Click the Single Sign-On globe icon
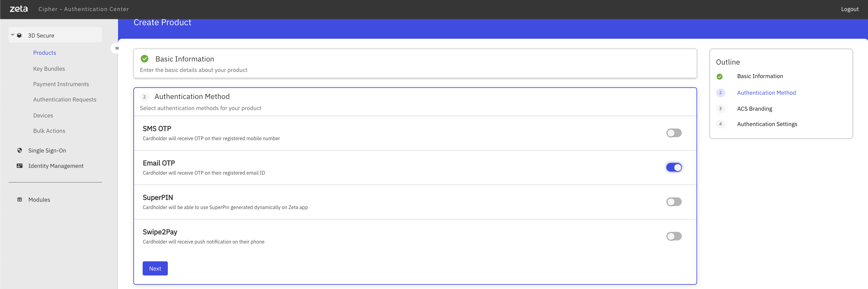This screenshot has height=289, width=868. pos(20,150)
